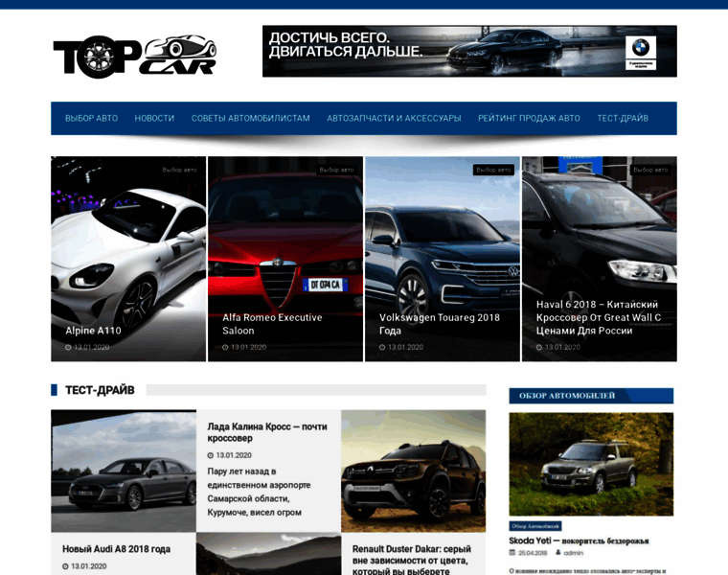Image resolution: width=728 pixels, height=575 pixels.
Task: Go to the НОВОСТИ section
Action: 154,119
